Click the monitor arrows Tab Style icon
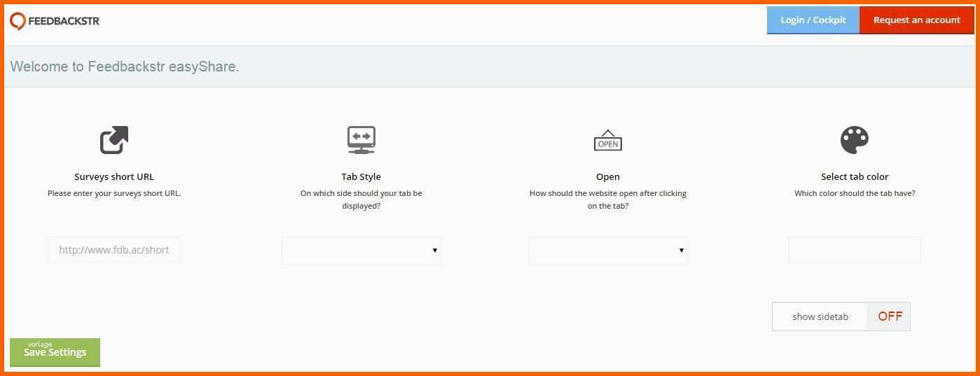This screenshot has height=376, width=980. tap(361, 140)
